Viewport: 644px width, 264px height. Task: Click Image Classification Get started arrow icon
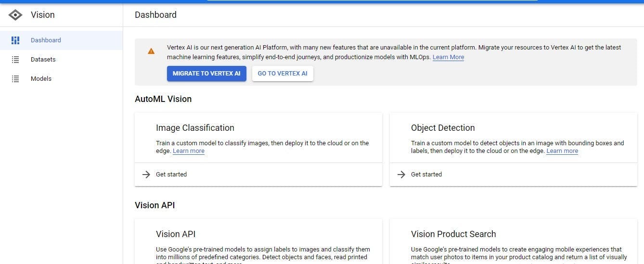pos(146,175)
